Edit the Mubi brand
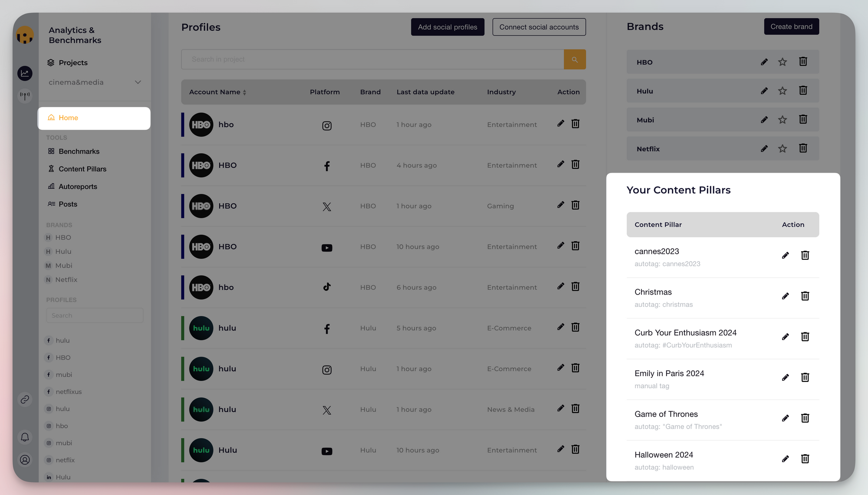 click(x=764, y=120)
